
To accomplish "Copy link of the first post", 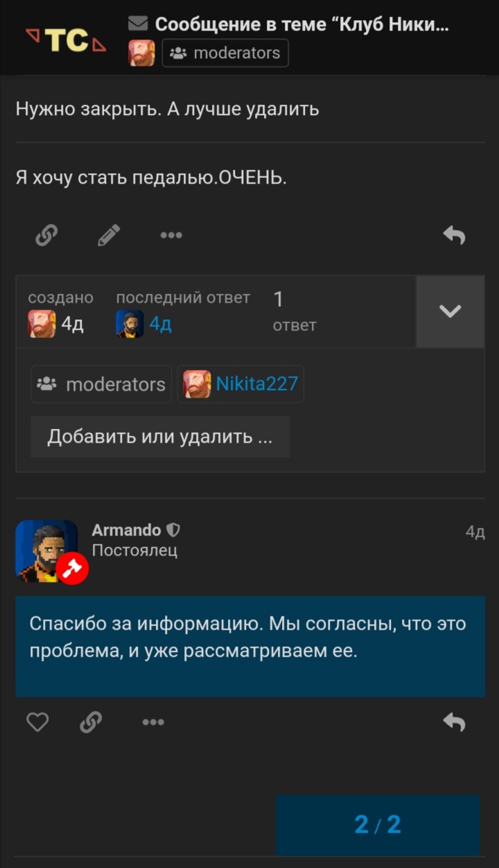I will click(x=46, y=236).
